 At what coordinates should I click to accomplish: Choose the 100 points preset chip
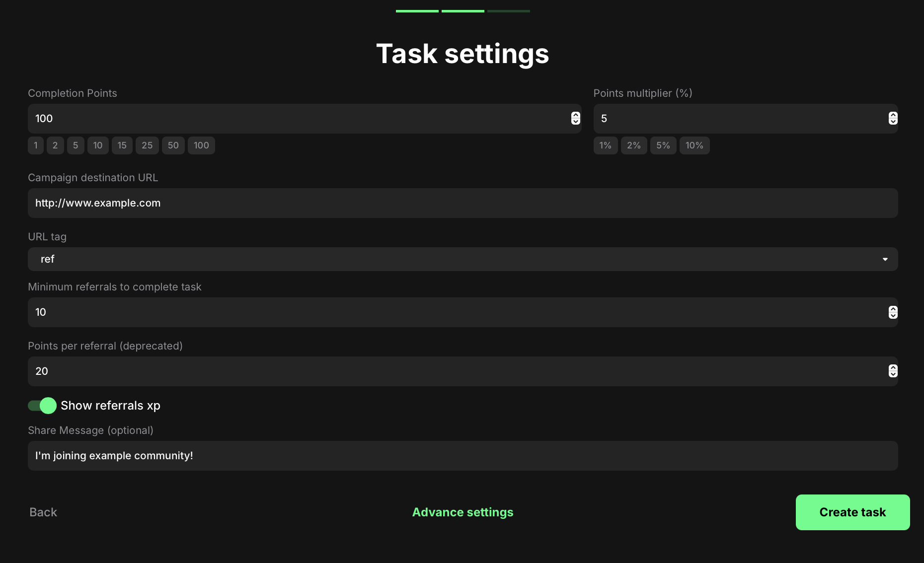(x=201, y=145)
